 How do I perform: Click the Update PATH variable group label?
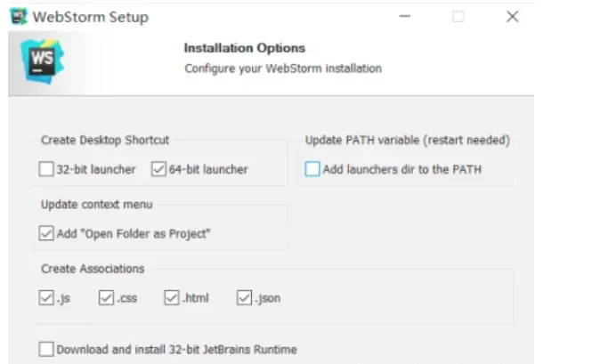(408, 140)
